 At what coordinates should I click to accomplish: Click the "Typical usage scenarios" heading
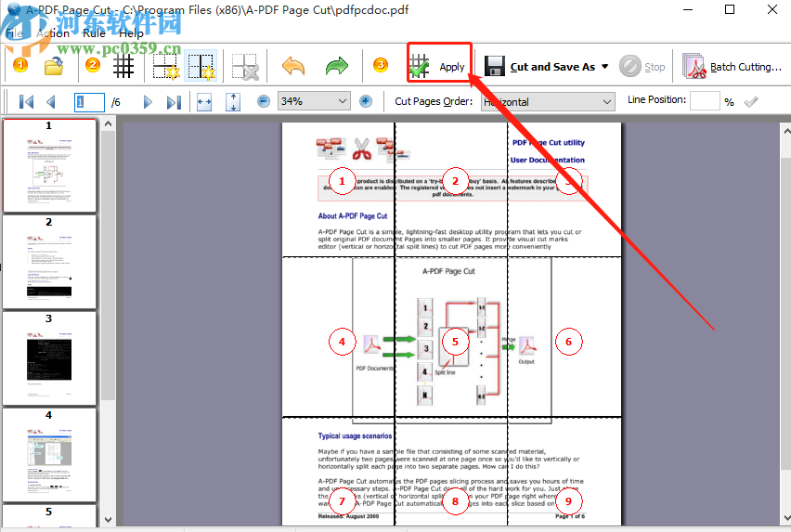tap(355, 435)
